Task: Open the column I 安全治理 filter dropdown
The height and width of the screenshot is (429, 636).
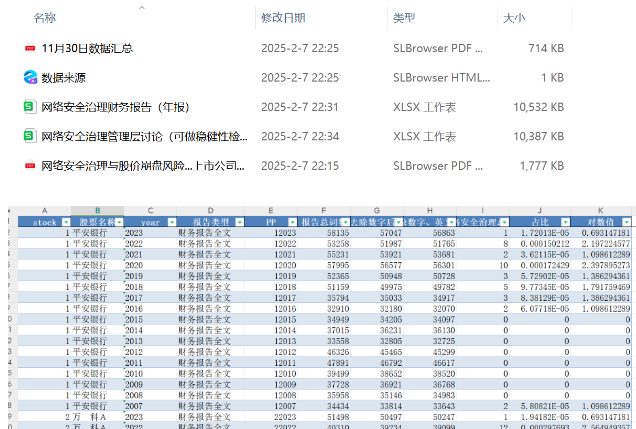Action: click(505, 222)
